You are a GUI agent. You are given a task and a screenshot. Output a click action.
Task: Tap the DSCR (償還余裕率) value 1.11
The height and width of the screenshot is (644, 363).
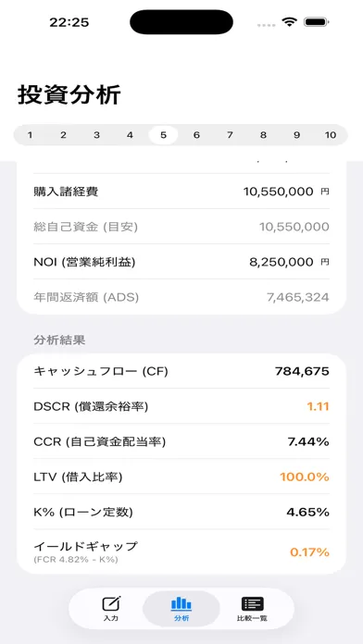click(x=318, y=406)
